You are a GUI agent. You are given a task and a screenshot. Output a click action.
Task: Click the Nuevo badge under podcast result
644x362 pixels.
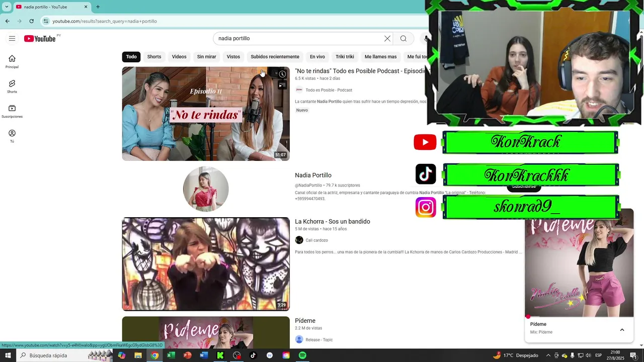(x=302, y=110)
